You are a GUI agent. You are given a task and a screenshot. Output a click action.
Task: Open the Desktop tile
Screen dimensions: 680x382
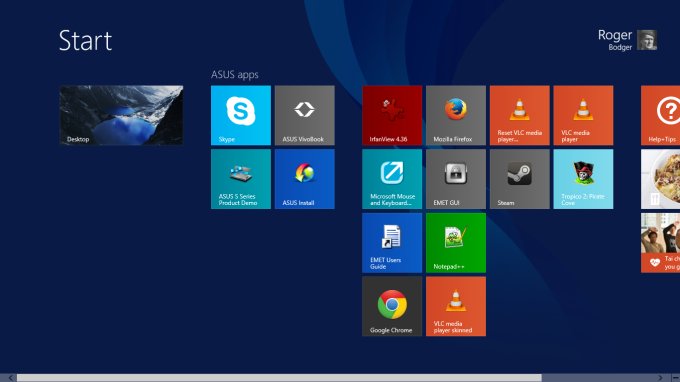coord(121,115)
